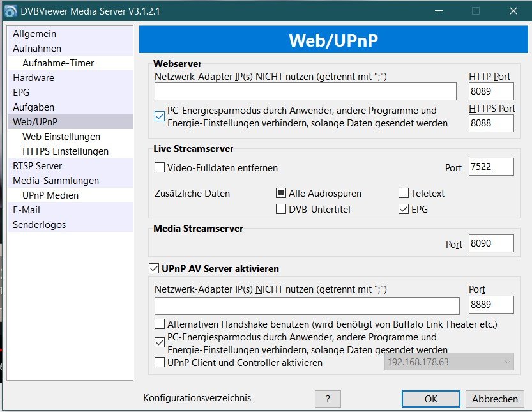Viewport: 532px width, 412px height.
Task: Click the Abbrechen button
Action: (x=494, y=399)
